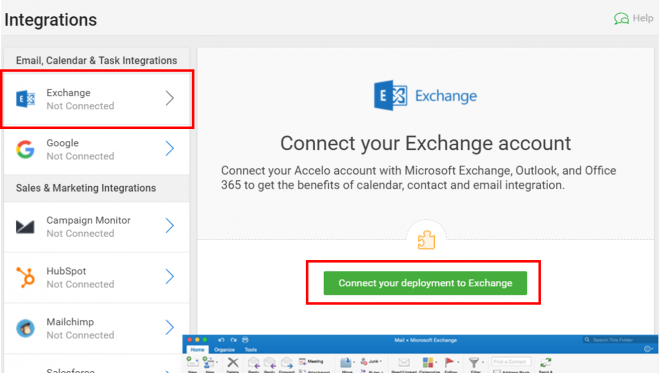Click the Forward icon in the Outlook ribbon
659x373 pixels.
tap(287, 362)
